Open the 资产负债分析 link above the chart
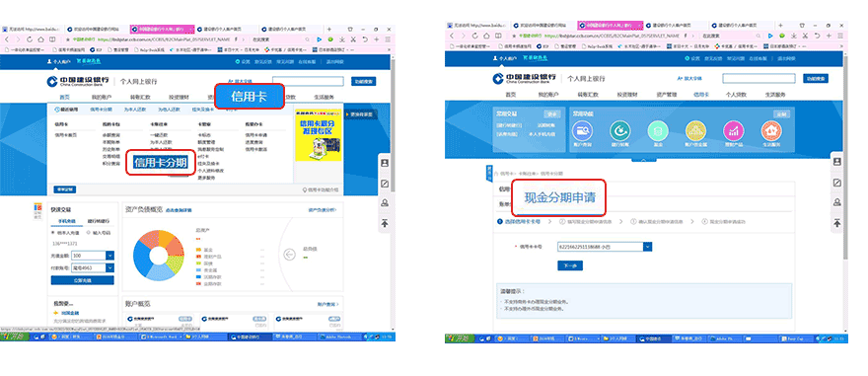Screen dimensions: 868x376 (x=323, y=210)
